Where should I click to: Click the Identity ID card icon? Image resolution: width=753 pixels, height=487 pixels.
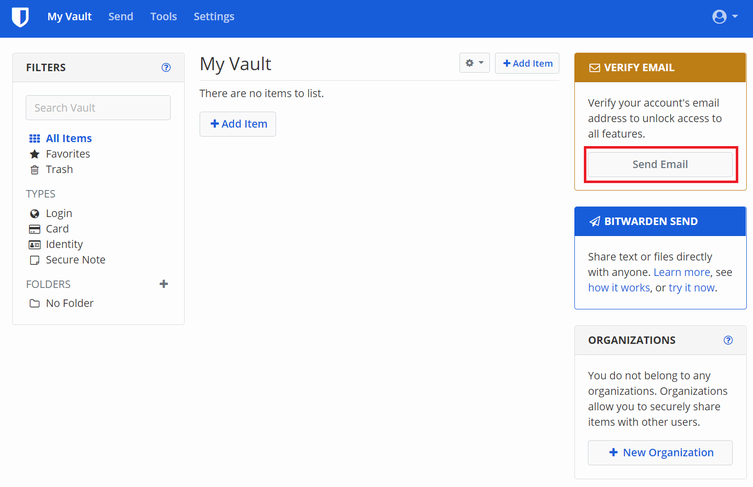35,244
